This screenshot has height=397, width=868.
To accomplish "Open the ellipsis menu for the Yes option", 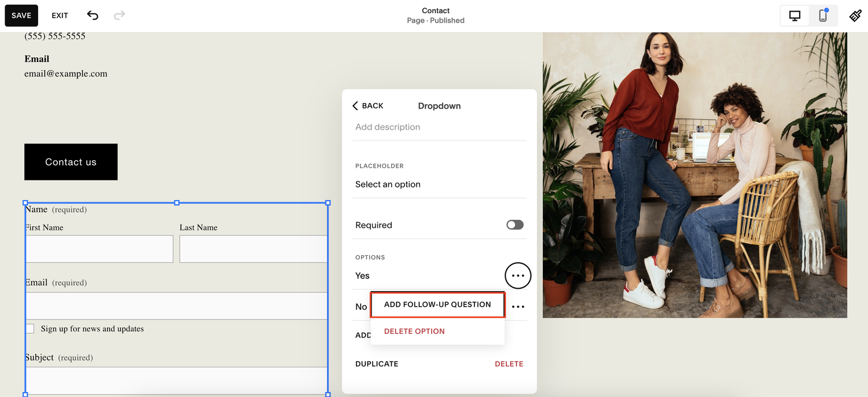I will tap(518, 275).
